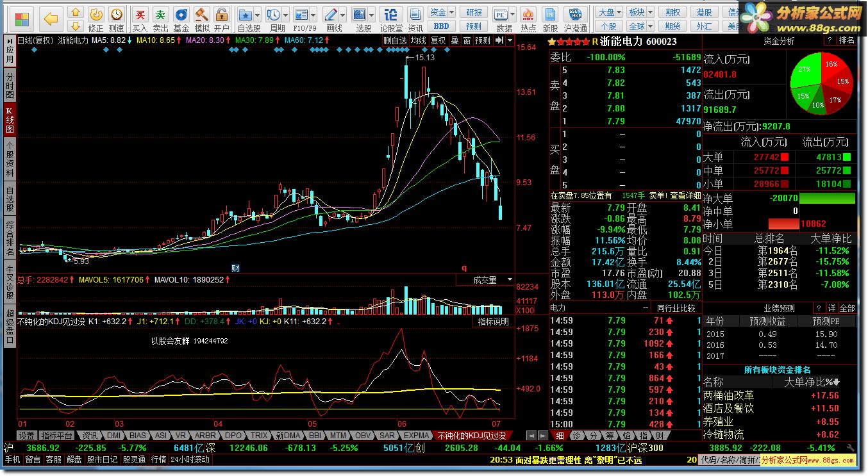The image size is (868, 476).
Task: Click the 卖出 sell icon
Action: coord(161,19)
